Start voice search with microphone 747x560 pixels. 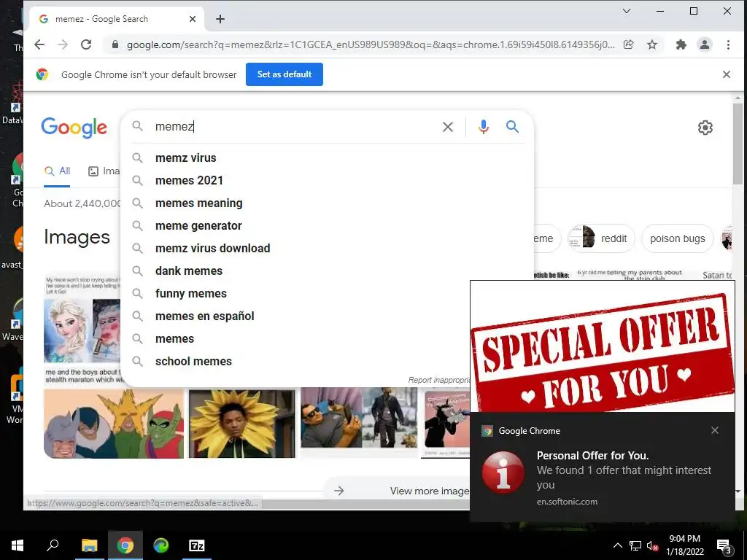click(484, 127)
